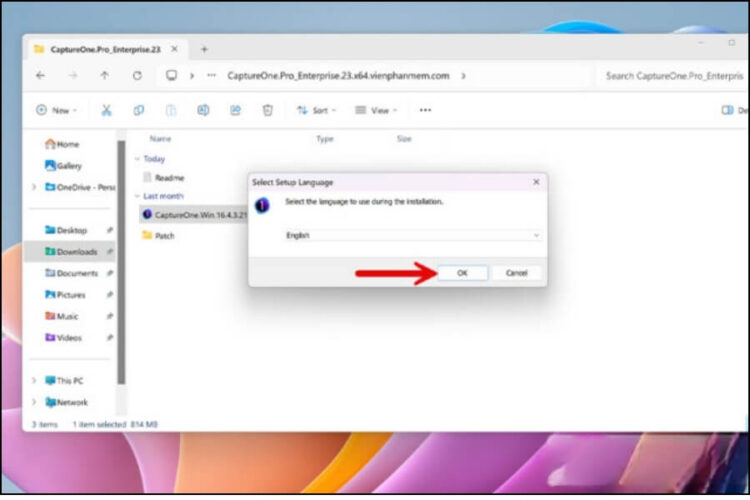
Task: Go up one folder level
Action: click(104, 75)
